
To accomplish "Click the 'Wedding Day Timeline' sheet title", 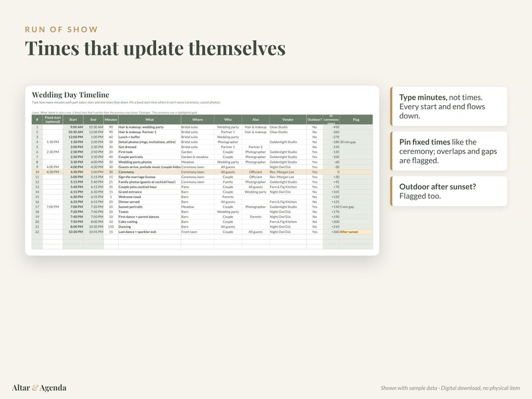I will (70, 94).
